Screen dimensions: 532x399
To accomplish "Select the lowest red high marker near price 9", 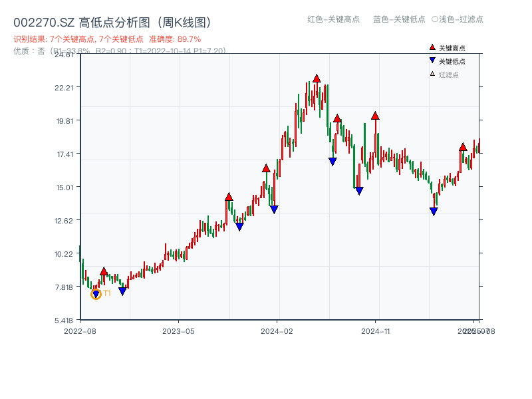I will (x=104, y=271).
